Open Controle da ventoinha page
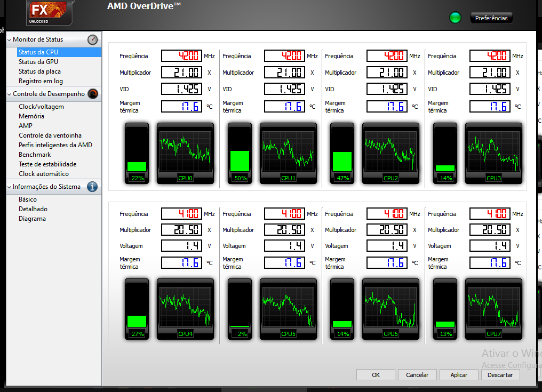Screen dimensions: 542x392 coord(50,135)
